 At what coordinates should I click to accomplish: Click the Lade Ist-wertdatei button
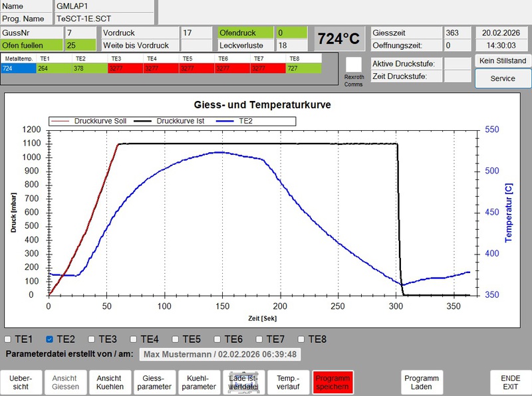click(x=243, y=382)
